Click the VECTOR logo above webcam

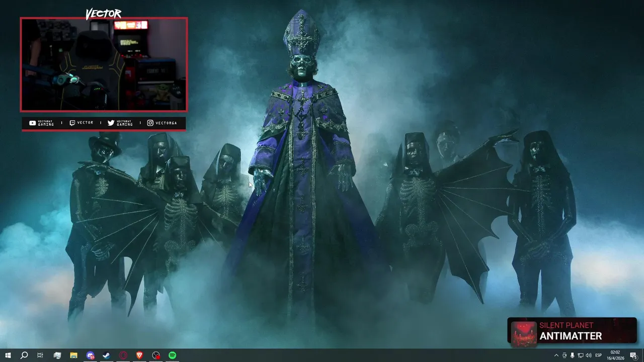point(103,14)
